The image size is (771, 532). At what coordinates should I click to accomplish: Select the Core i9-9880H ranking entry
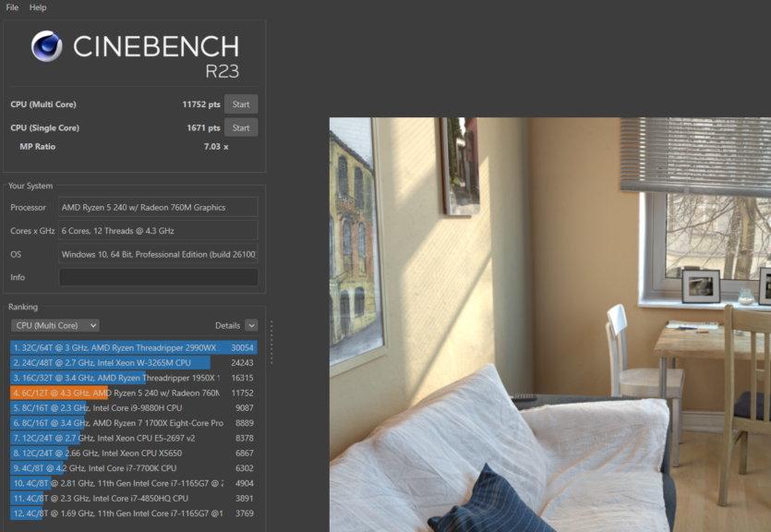tap(133, 407)
